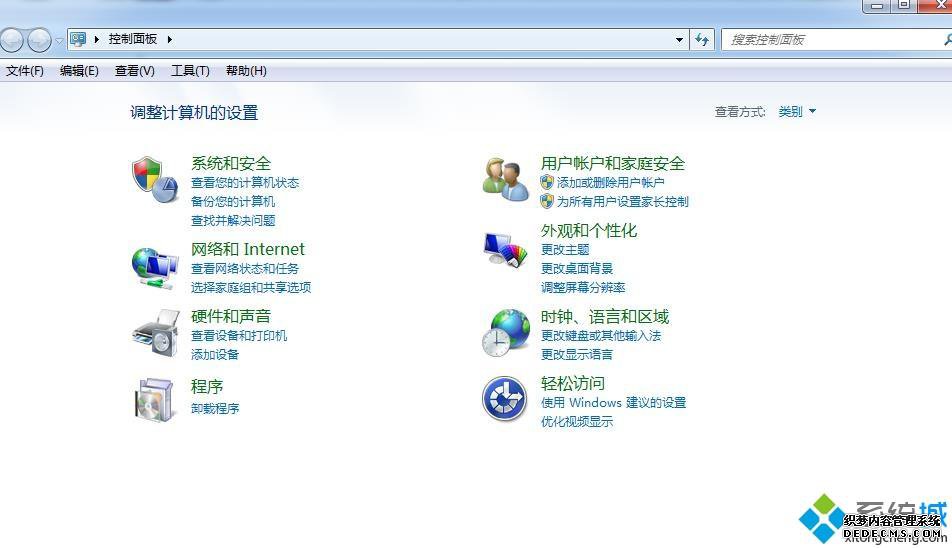This screenshot has height=548, width=952.
Task: Click 卸载程序 link
Action: click(x=214, y=408)
